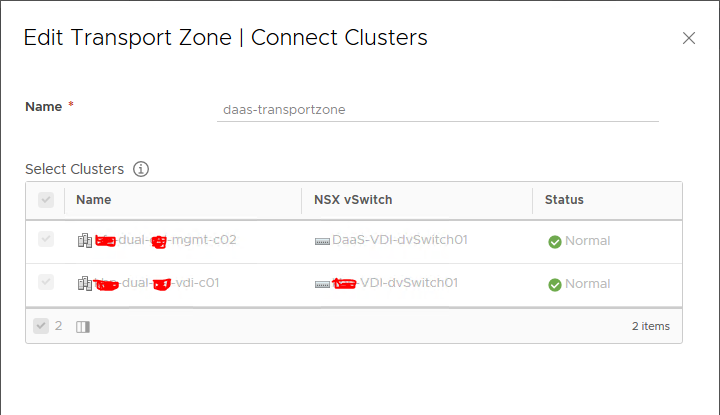This screenshot has height=415, width=720.
Task: Select the dual mgmt-c02 cluster name
Action: pos(166,240)
